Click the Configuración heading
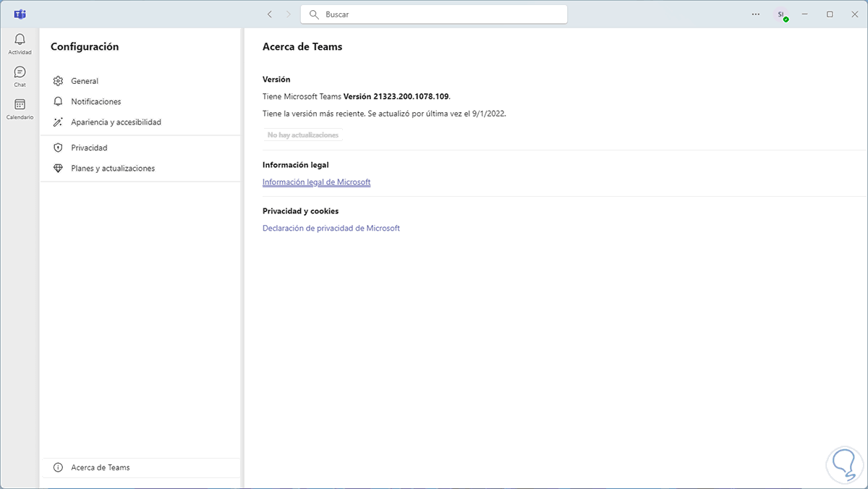This screenshot has height=489, width=868. (85, 46)
